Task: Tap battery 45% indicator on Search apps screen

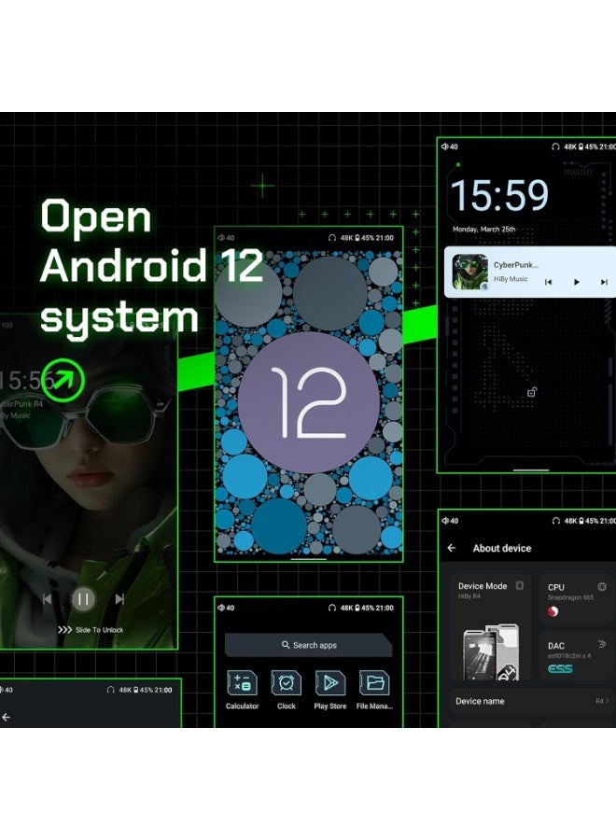Action: (364, 608)
